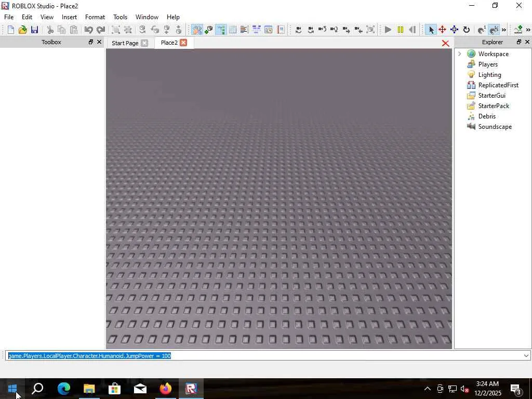Pause the simulation with yellow Pause

401,30
